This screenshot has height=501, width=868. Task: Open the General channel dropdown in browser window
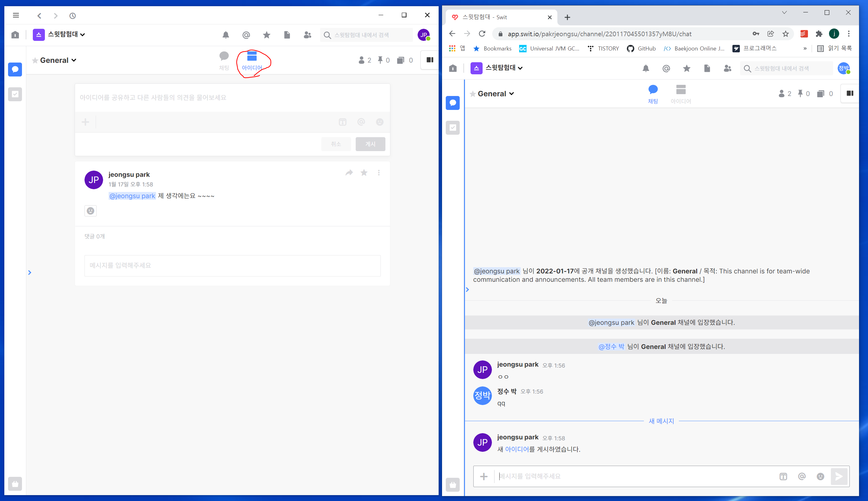click(x=511, y=94)
